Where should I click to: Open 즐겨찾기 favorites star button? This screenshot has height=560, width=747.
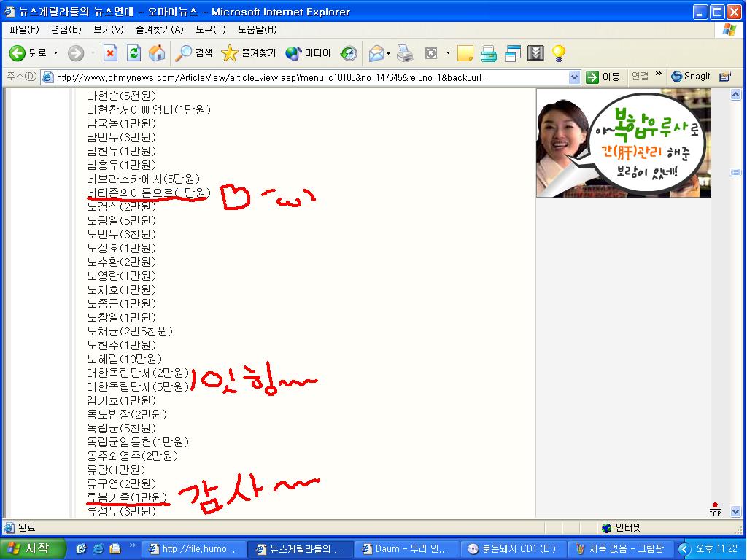click(x=248, y=52)
